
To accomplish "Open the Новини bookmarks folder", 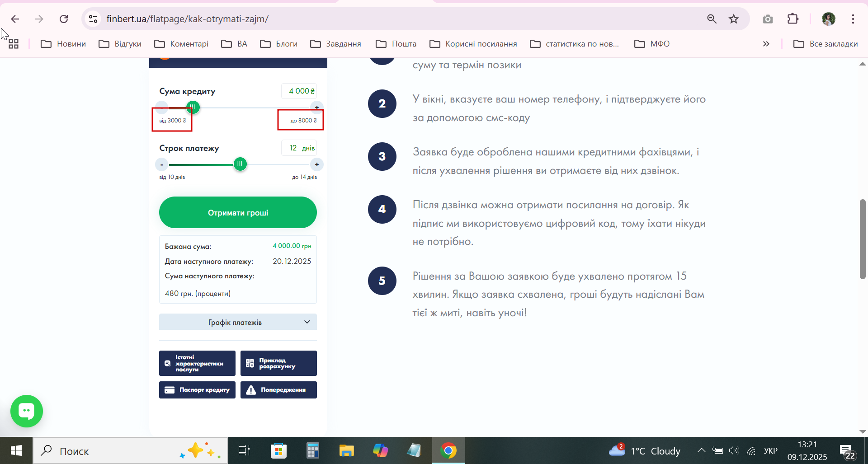I will [x=63, y=44].
